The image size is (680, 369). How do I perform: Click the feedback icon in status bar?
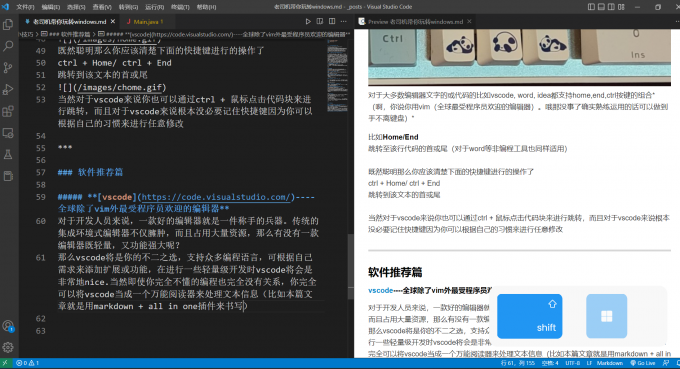[x=666, y=363]
